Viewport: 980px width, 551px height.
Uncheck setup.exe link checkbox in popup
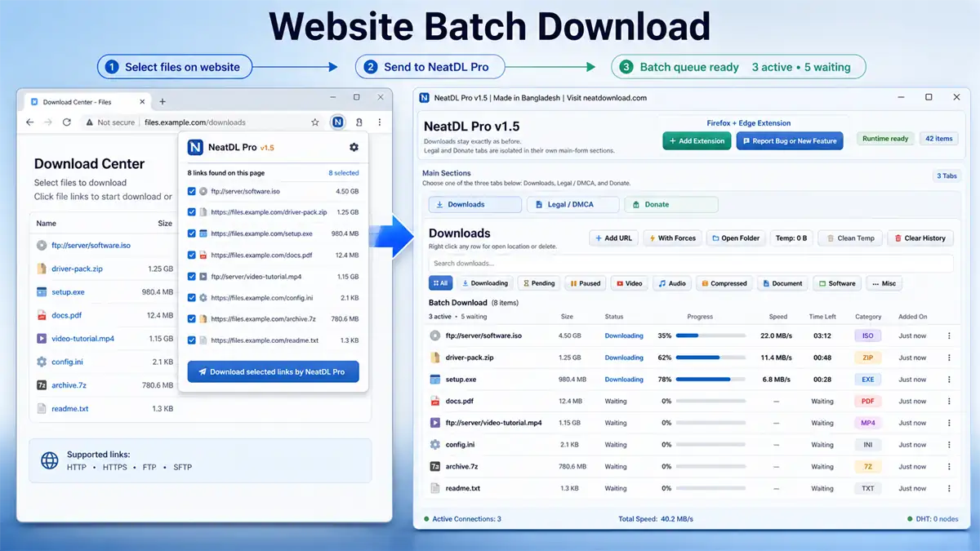click(x=192, y=233)
